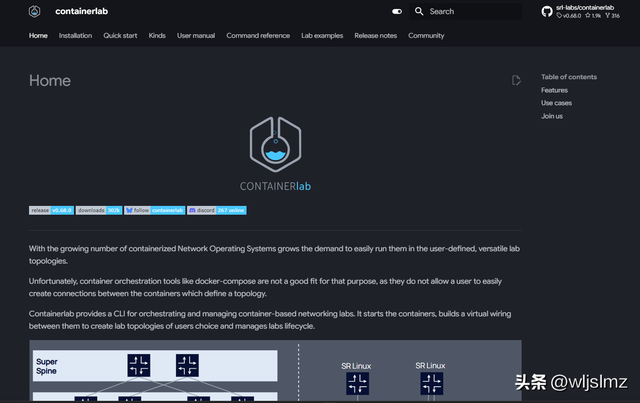
Task: Focus the Search input field
Action: click(x=465, y=11)
